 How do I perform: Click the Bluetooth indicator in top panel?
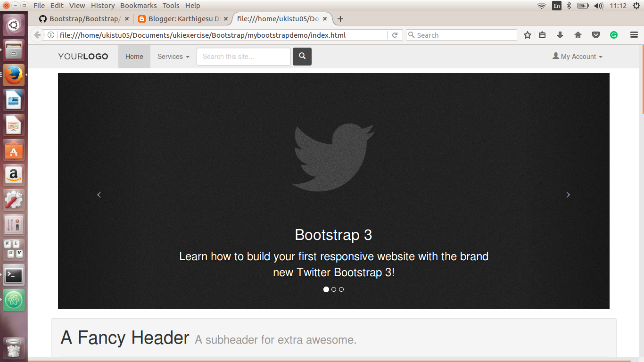coord(569,6)
